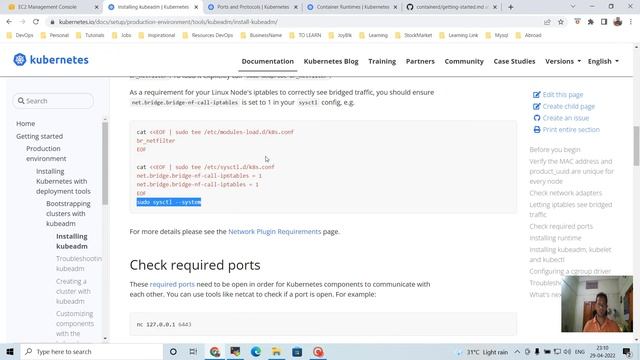Image resolution: width=640 pixels, height=360 pixels.
Task: Go back with browser back arrow
Action: (x=9, y=22)
